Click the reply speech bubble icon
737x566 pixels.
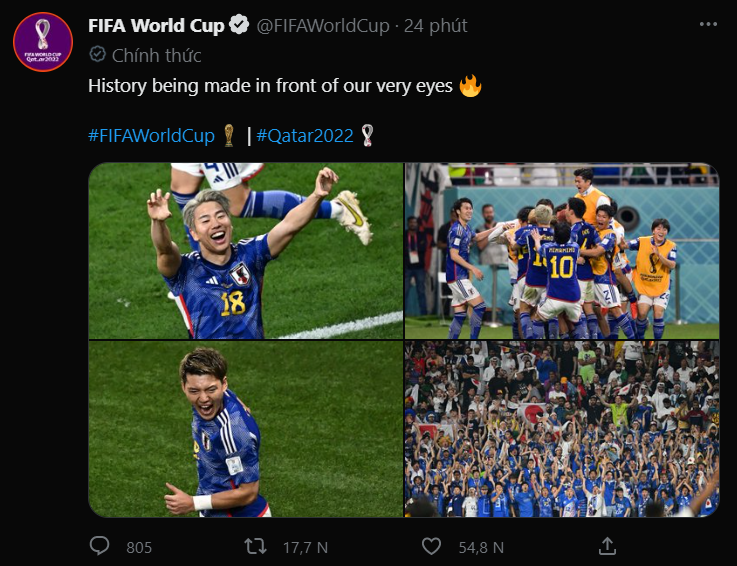click(99, 546)
